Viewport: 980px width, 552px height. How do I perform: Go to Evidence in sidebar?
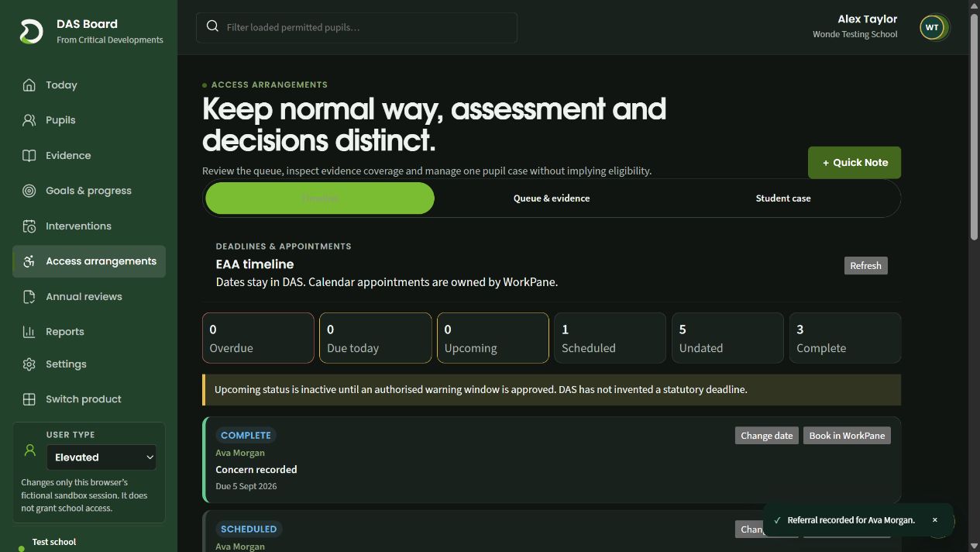pyautogui.click(x=89, y=156)
